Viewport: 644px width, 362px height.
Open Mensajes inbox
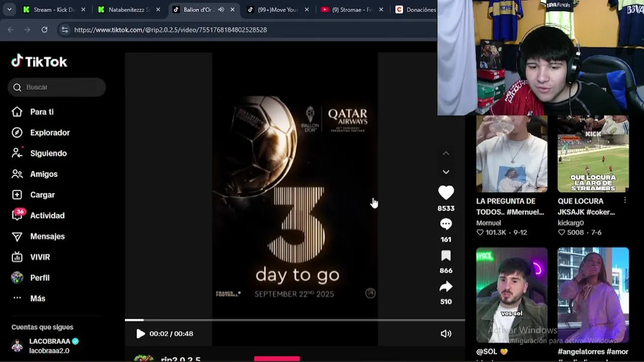[47, 236]
